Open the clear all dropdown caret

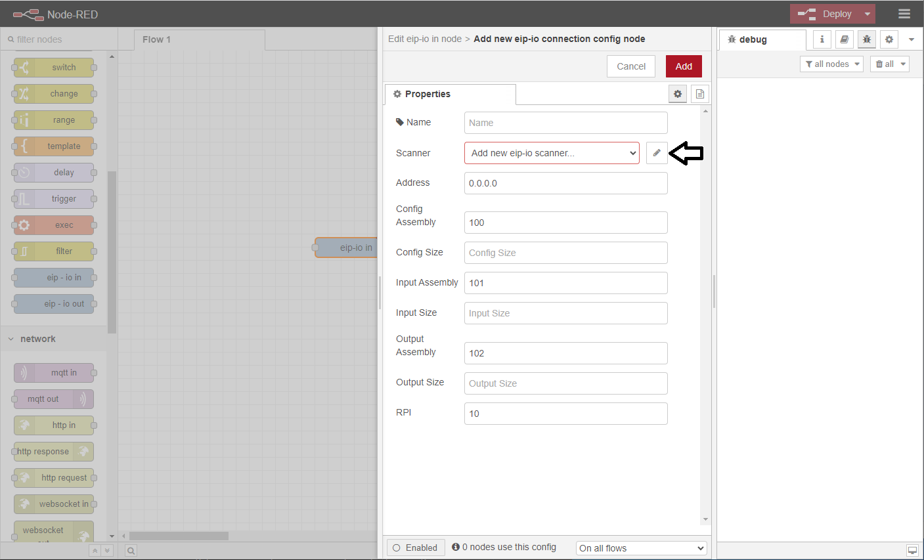904,64
